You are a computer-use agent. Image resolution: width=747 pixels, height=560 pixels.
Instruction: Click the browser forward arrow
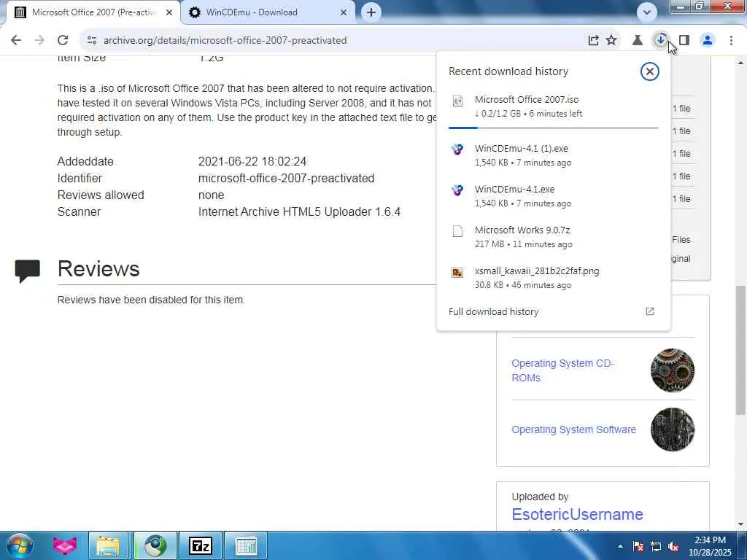[x=39, y=41]
